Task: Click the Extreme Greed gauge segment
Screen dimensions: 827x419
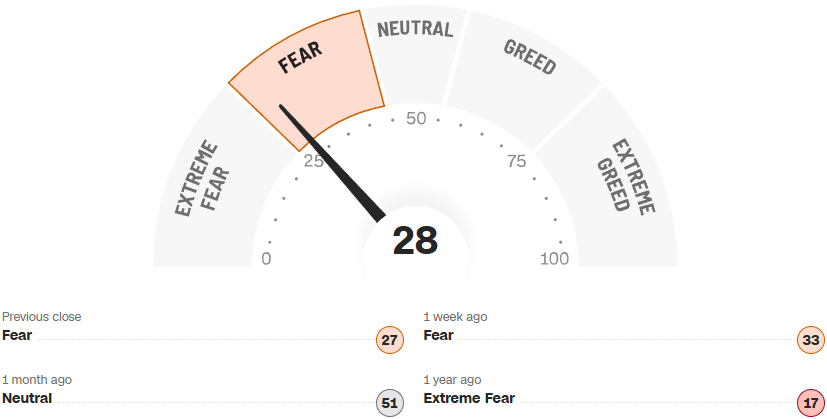Action: [x=625, y=178]
